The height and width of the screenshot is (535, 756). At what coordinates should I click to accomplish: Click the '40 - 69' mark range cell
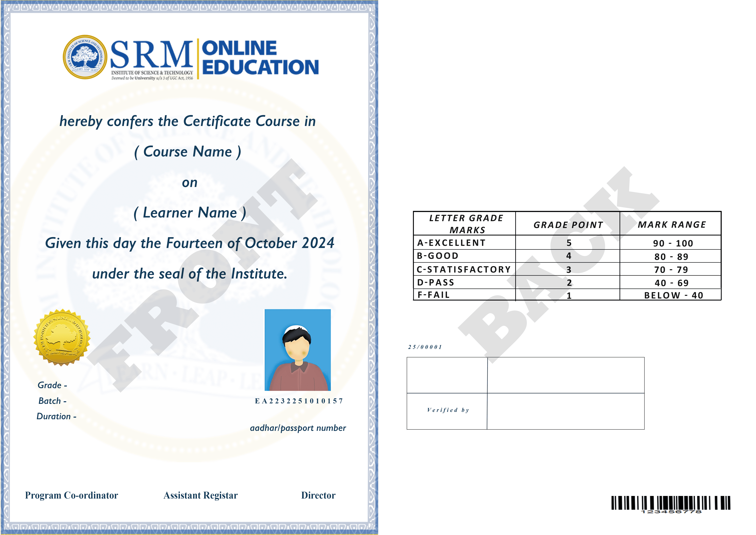point(671,283)
